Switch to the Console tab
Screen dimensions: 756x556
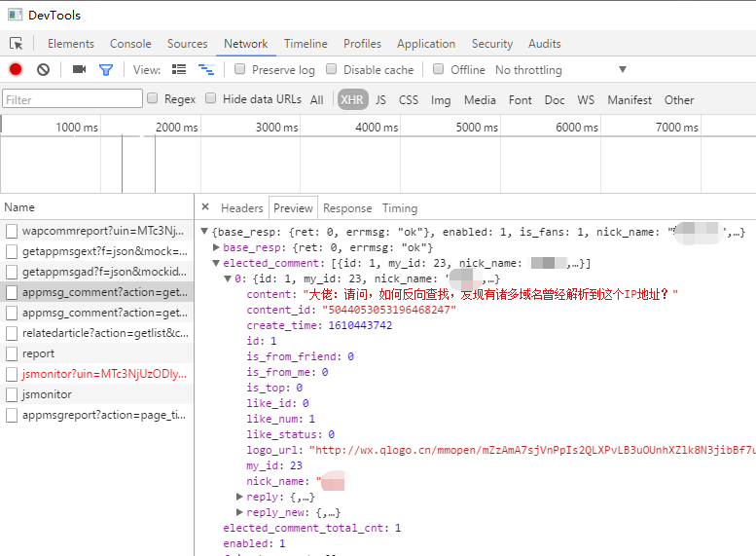[130, 44]
